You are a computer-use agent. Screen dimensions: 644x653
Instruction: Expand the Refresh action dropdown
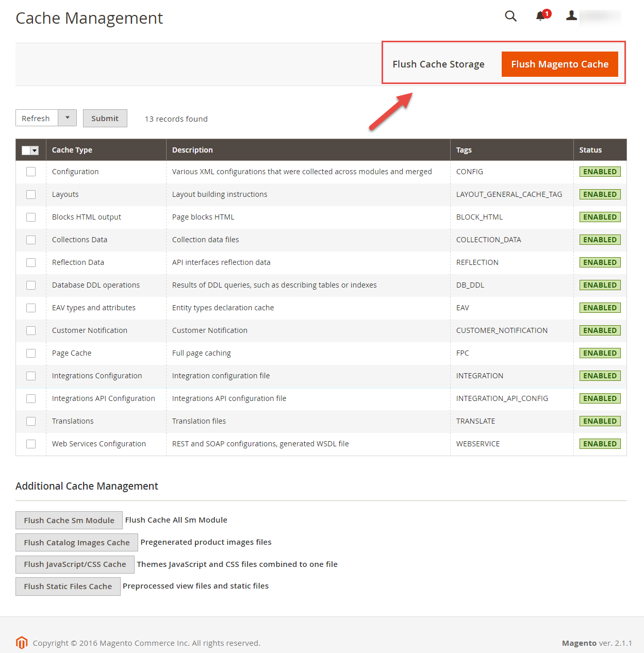click(67, 118)
